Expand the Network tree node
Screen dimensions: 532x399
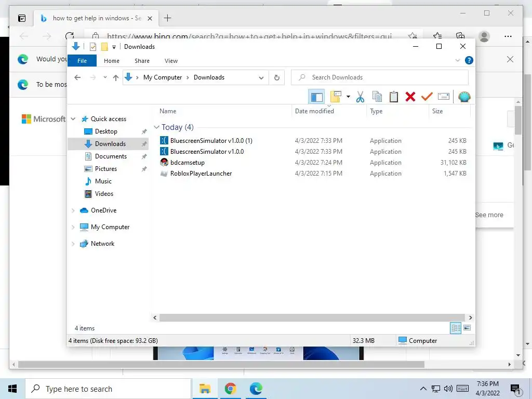(73, 244)
